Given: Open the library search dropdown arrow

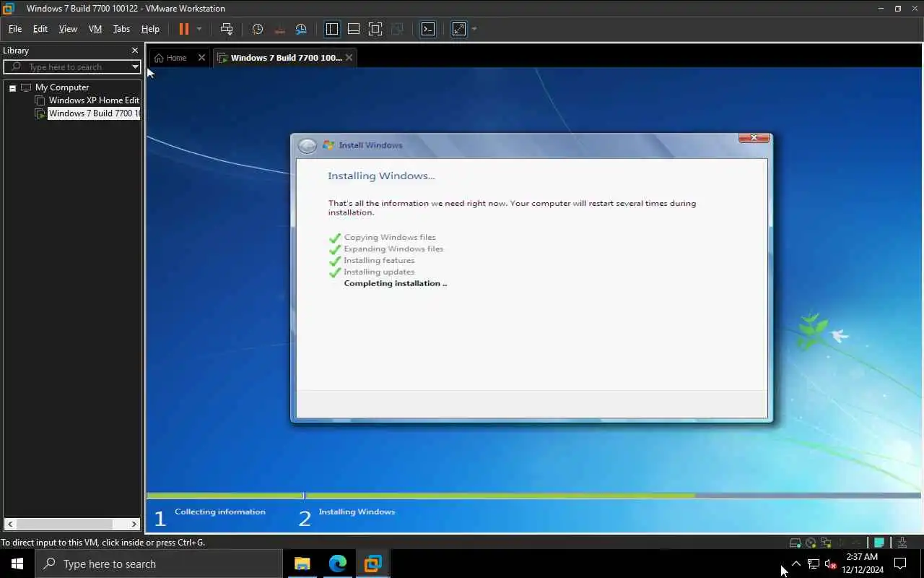Looking at the screenshot, I should (135, 66).
